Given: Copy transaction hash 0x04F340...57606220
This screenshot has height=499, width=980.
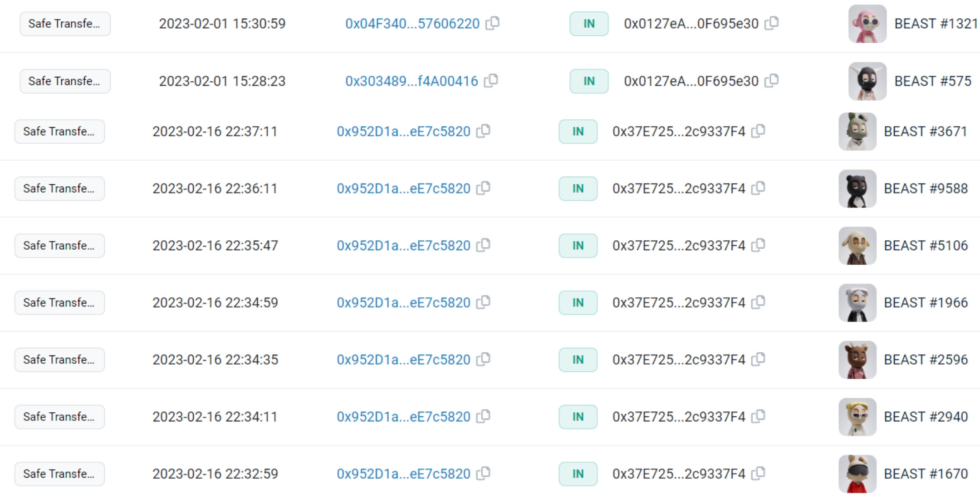Looking at the screenshot, I should click(x=492, y=23).
